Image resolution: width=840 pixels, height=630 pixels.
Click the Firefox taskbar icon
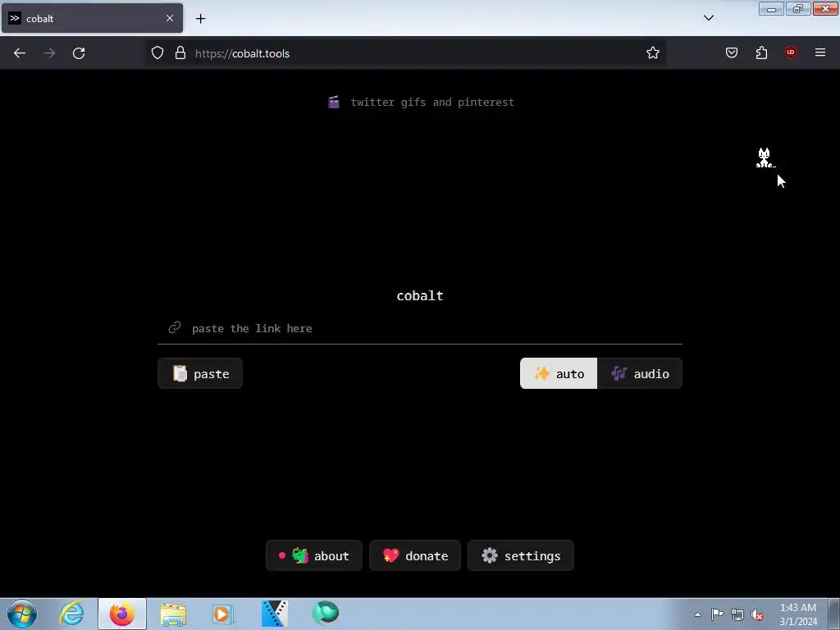122,614
